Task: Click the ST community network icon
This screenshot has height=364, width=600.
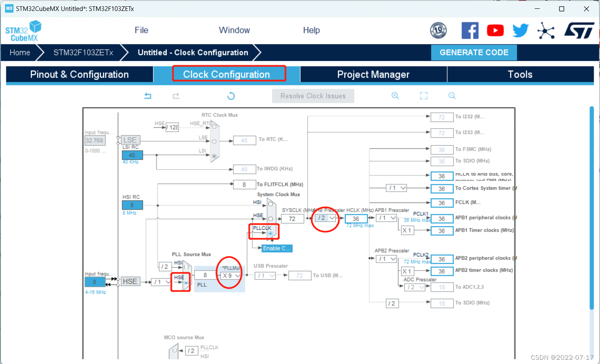Action: click(x=546, y=30)
